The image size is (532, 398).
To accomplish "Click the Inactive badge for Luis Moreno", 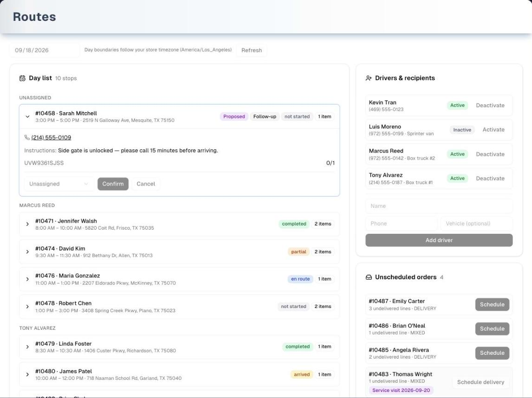I will 462,130.
